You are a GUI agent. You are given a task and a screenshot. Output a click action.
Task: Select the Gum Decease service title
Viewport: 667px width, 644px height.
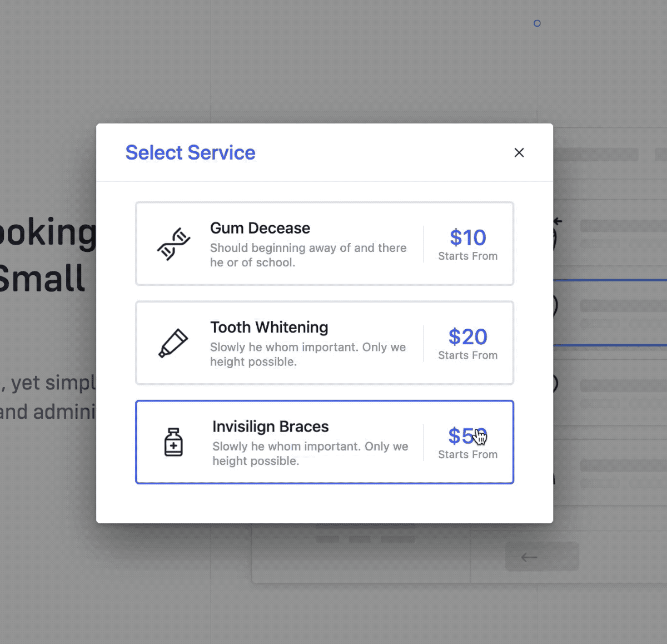click(x=260, y=228)
